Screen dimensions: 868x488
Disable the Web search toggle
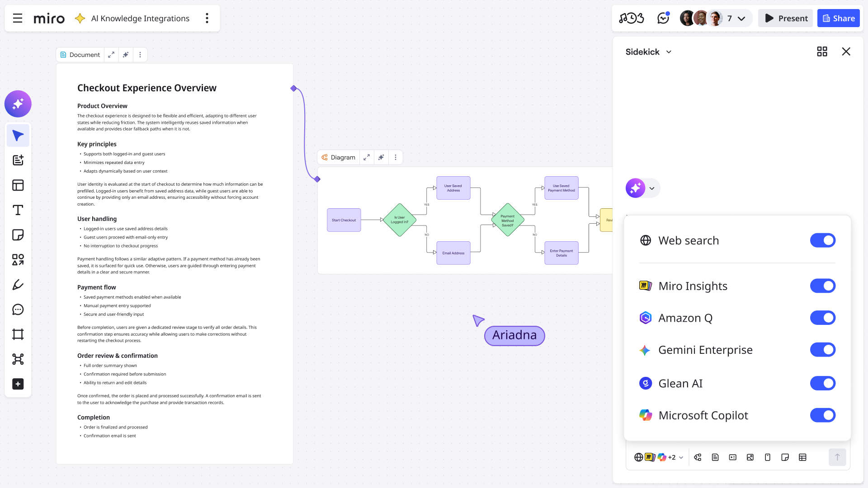click(823, 240)
